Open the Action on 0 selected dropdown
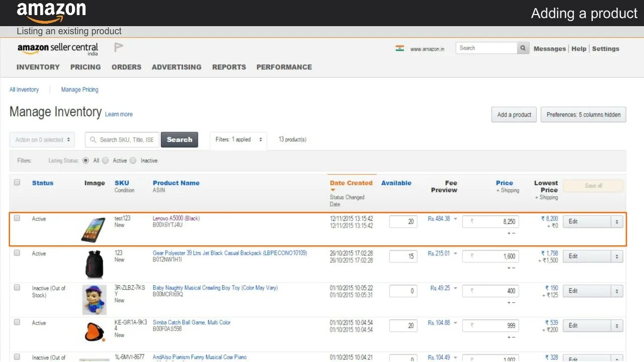 (42, 140)
